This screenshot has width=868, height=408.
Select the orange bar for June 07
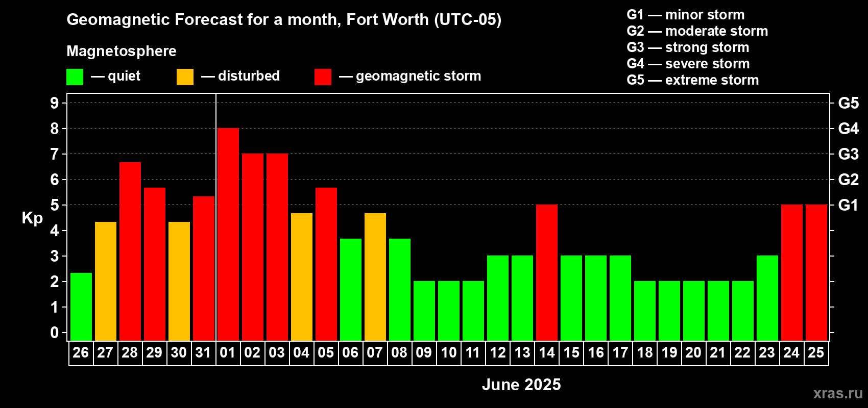point(375,277)
